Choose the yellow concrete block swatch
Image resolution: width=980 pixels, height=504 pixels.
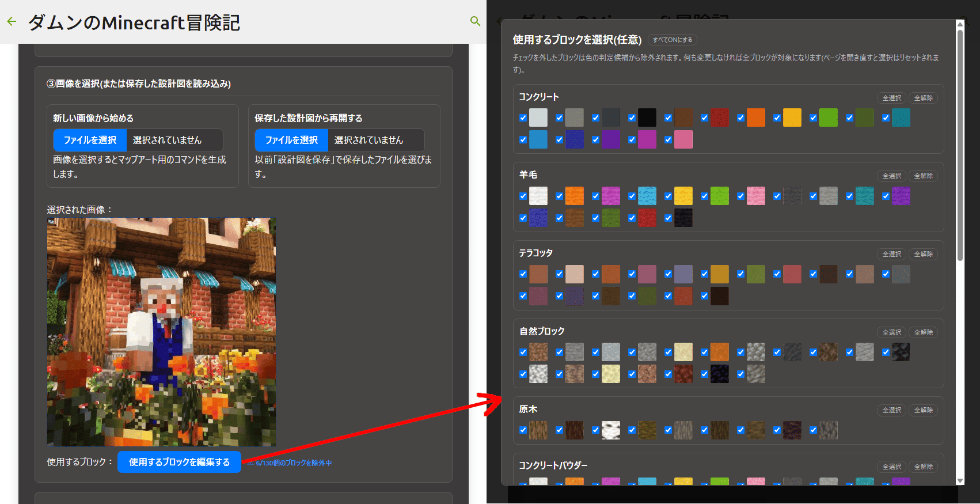pos(792,118)
